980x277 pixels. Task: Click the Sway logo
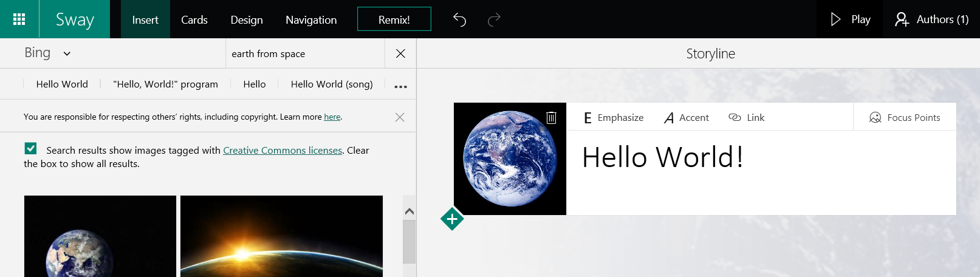pos(75,19)
